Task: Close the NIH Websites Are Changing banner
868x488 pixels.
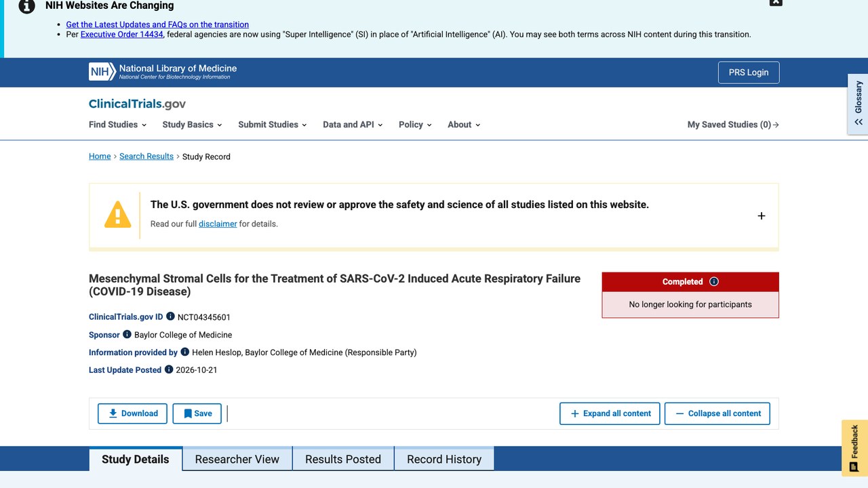Action: 776,2
